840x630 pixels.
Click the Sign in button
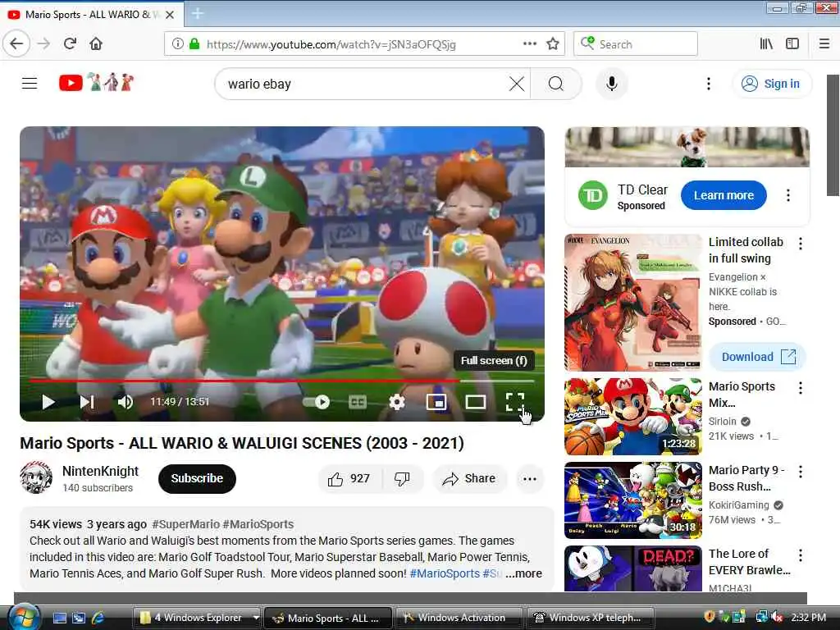771,84
